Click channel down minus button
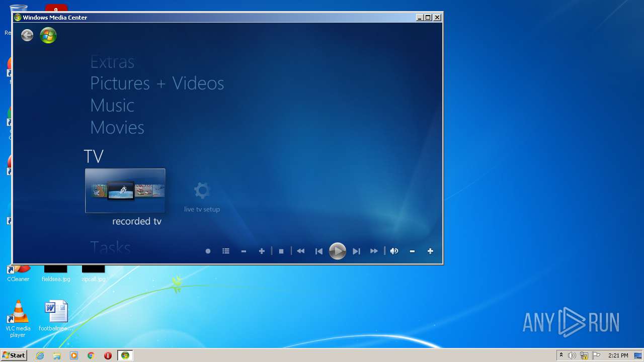Image resolution: width=644 pixels, height=362 pixels. (244, 251)
